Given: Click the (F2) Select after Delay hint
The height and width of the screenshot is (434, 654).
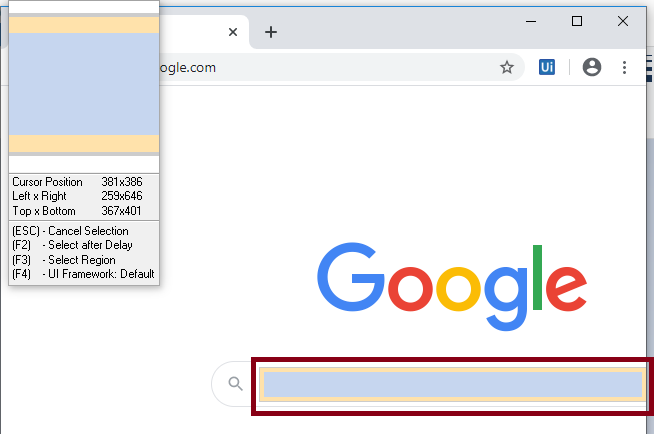Looking at the screenshot, I should [73, 245].
